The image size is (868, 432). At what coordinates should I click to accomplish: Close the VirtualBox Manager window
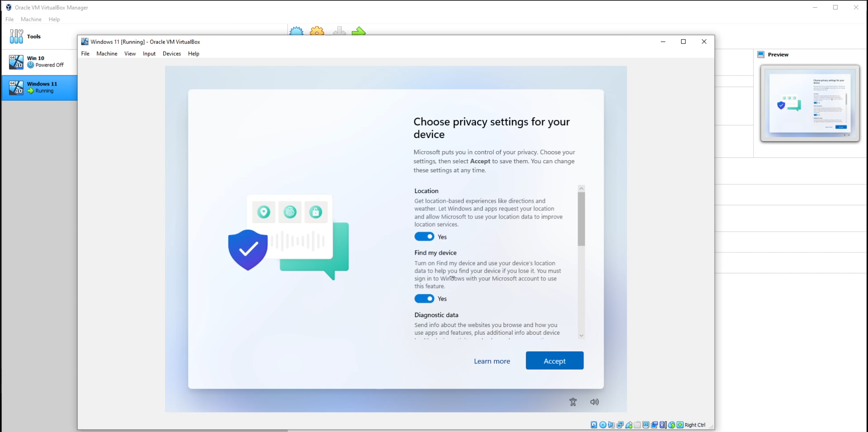click(856, 7)
